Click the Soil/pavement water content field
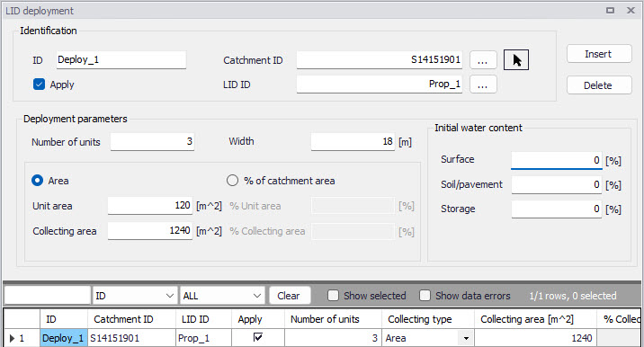The image size is (644, 347). click(557, 185)
